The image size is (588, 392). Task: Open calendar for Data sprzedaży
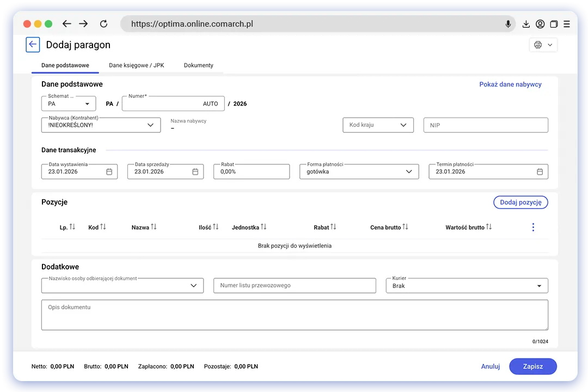tap(195, 171)
